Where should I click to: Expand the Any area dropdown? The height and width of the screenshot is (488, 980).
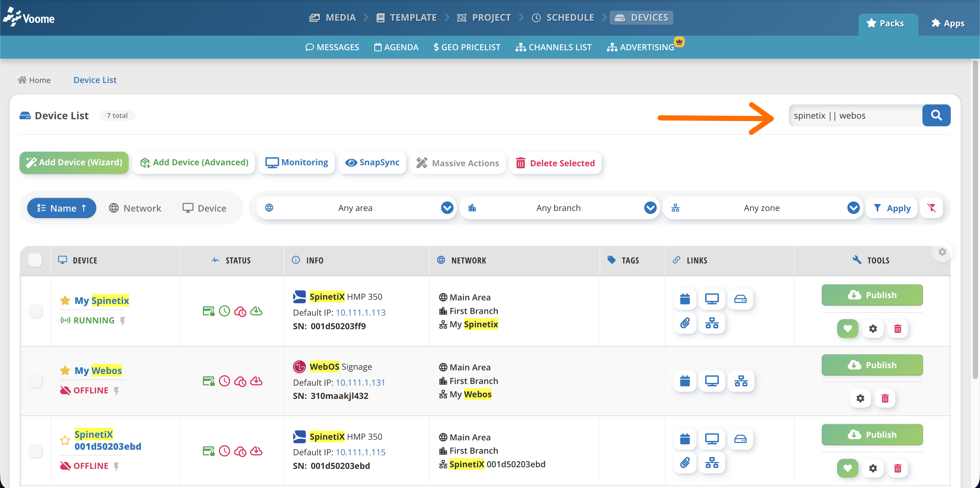click(356, 208)
